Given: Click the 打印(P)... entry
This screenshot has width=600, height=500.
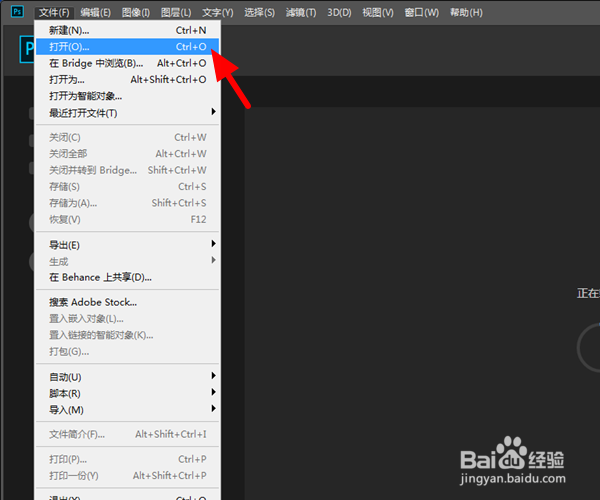Looking at the screenshot, I should click(127, 459).
